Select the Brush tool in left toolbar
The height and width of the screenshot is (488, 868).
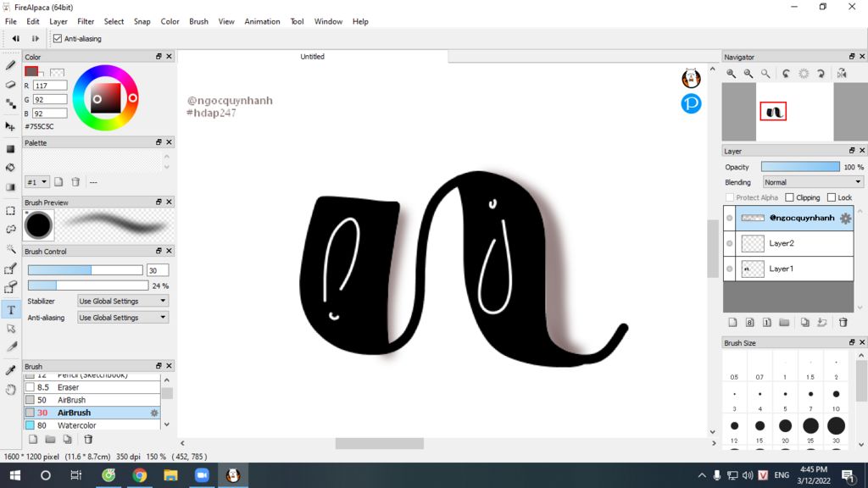[x=10, y=65]
